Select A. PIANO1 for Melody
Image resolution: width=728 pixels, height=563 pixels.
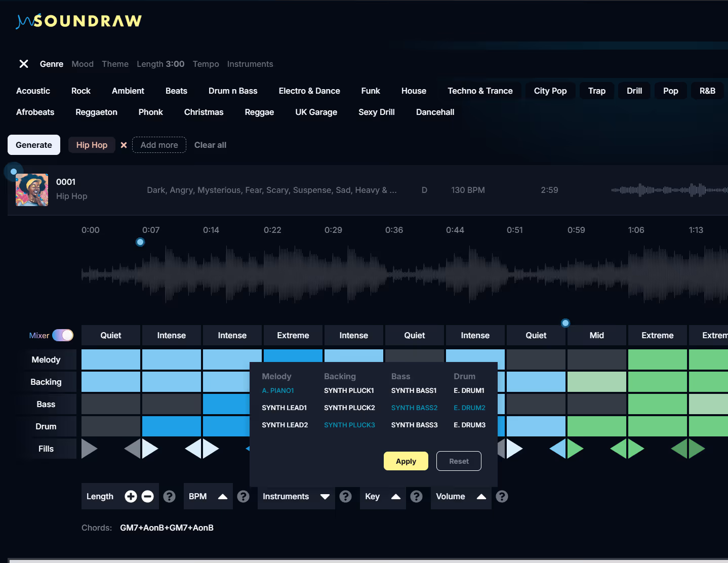click(x=278, y=390)
